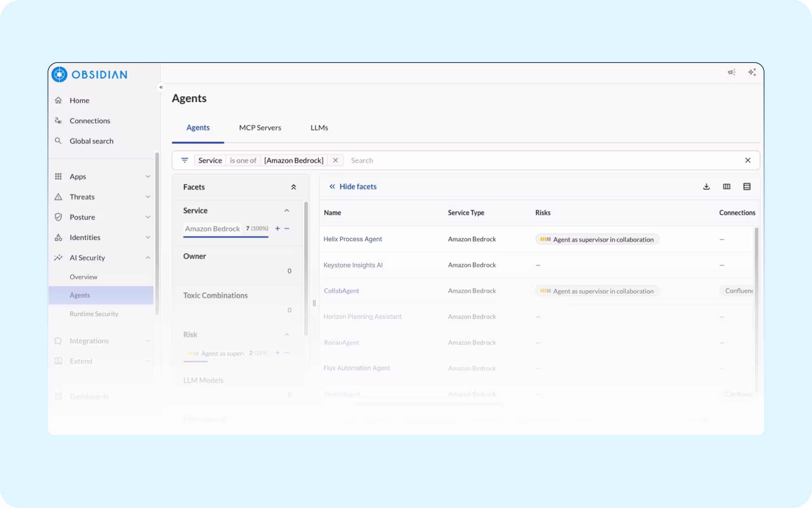Screen dimensions: 812x508
Task: Click the Obsidian logo icon
Action: [x=59, y=74]
